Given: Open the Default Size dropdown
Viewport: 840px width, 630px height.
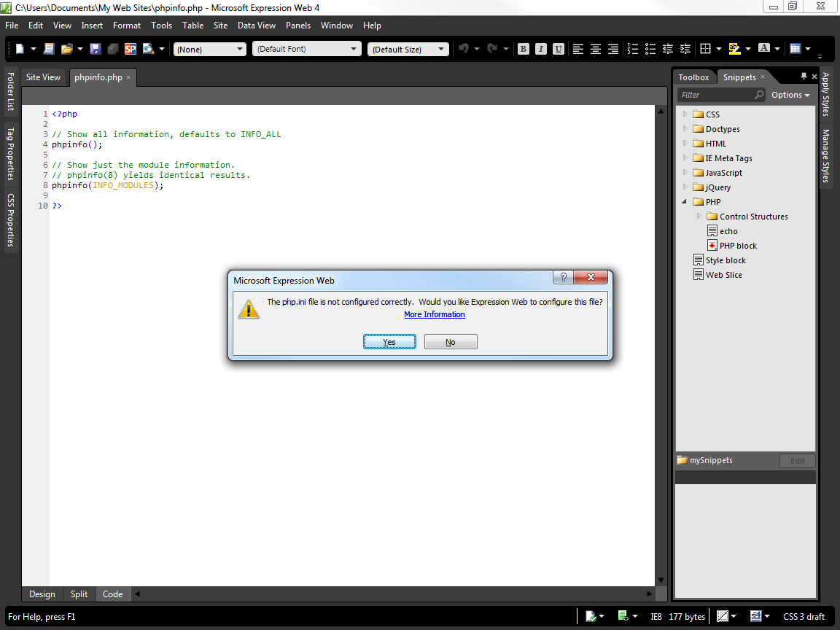Looking at the screenshot, I should coord(408,49).
